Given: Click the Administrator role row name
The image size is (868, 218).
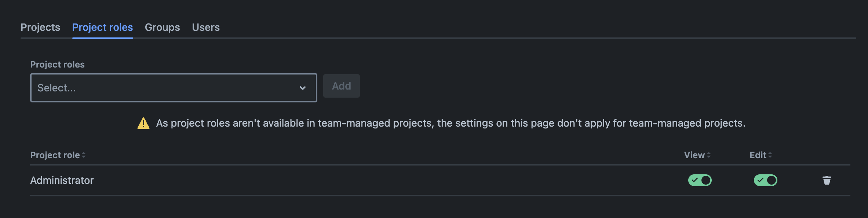Looking at the screenshot, I should tap(62, 180).
